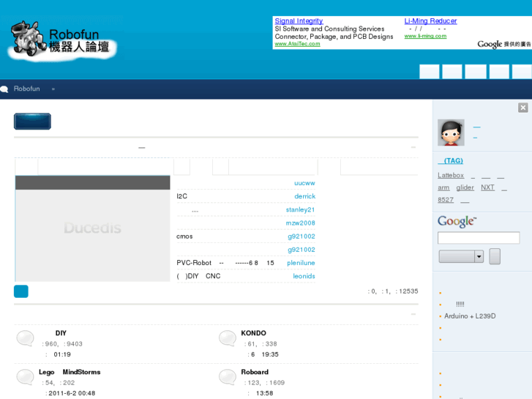Open DIY forum last post at 01:19
Viewport: 532px width, 399px height.
click(x=62, y=354)
